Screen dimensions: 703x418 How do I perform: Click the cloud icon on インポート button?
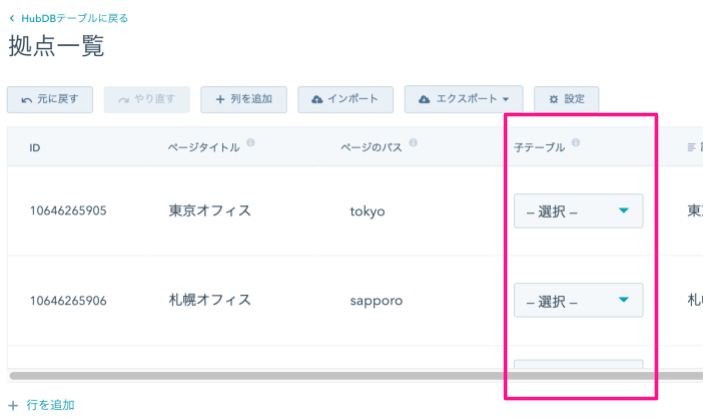click(x=317, y=99)
